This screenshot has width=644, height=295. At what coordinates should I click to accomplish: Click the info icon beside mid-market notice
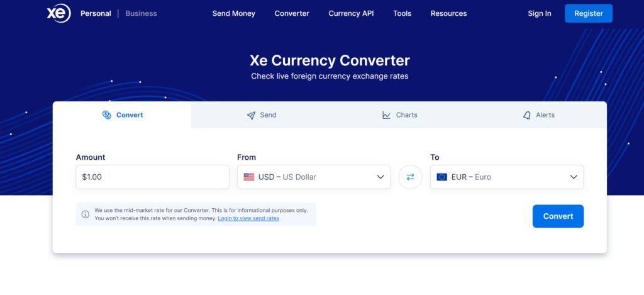coord(86,214)
